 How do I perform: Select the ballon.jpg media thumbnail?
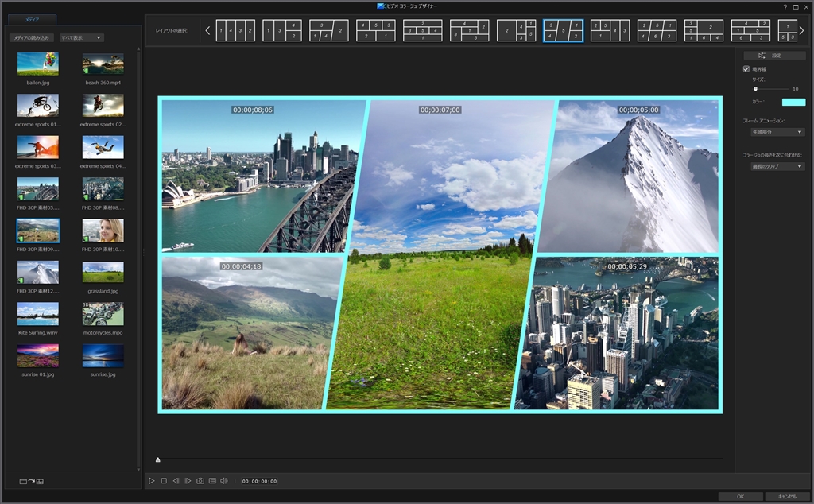pyautogui.click(x=38, y=64)
